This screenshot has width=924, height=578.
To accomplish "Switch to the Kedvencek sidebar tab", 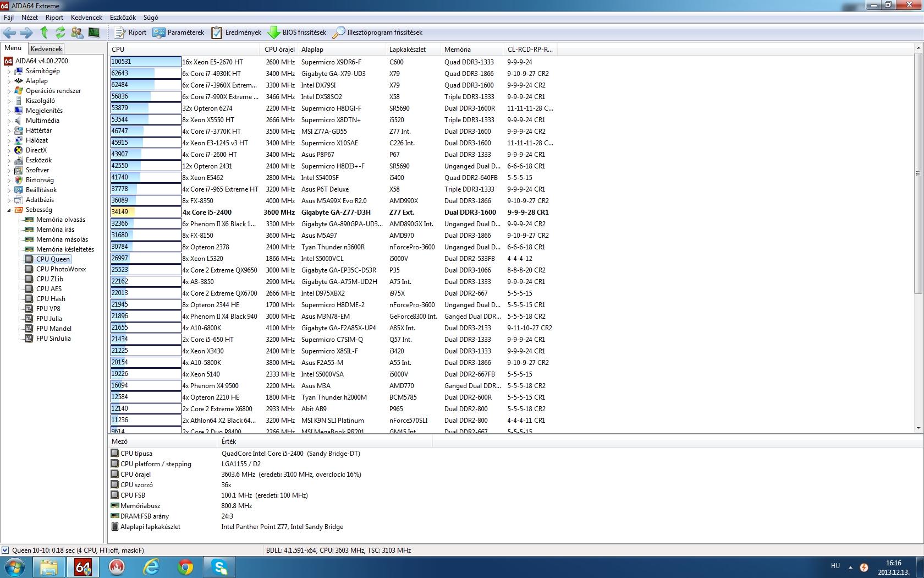I will (x=47, y=49).
